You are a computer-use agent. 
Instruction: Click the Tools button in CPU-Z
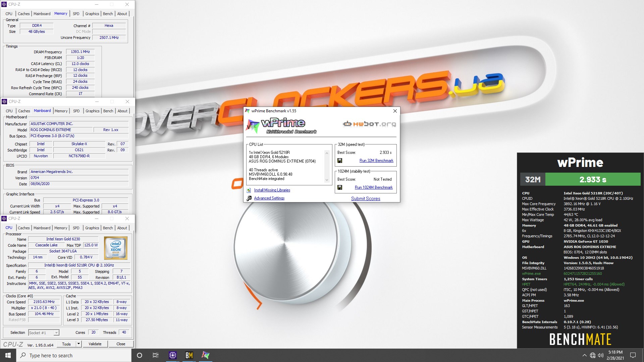(66, 344)
